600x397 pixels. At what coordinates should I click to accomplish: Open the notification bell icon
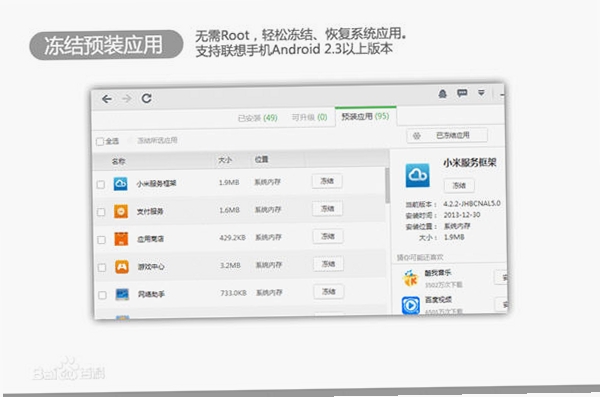(442, 94)
